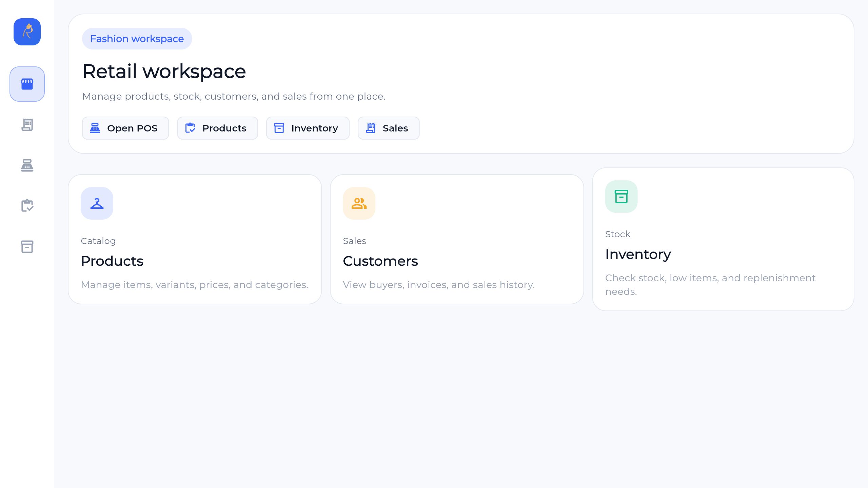Click the 'Retail workspace' heading
Viewport: 868px width, 488px height.
(164, 72)
